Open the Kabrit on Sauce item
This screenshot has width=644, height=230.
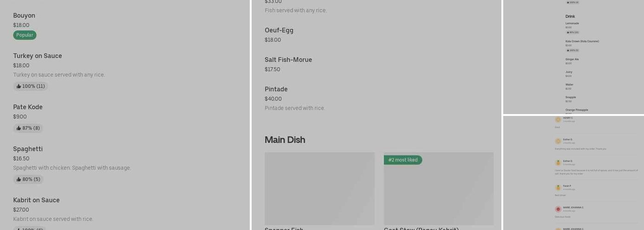(x=36, y=200)
